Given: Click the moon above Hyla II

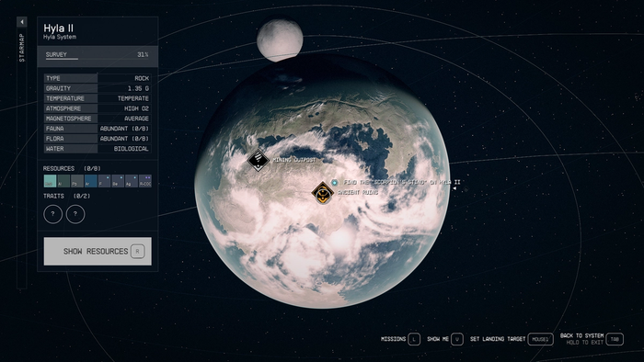Looking at the screenshot, I should pyautogui.click(x=280, y=40).
